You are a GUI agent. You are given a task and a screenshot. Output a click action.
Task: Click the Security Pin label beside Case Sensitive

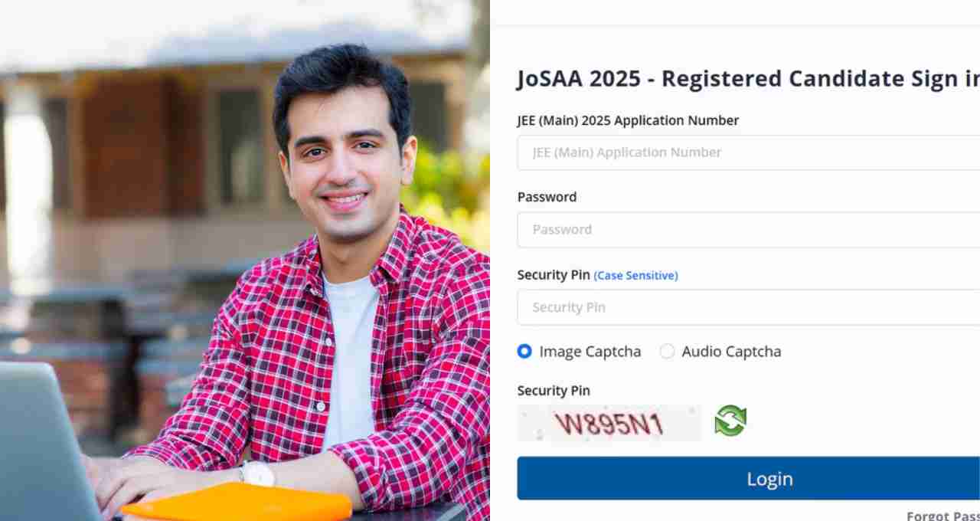pyautogui.click(x=554, y=275)
